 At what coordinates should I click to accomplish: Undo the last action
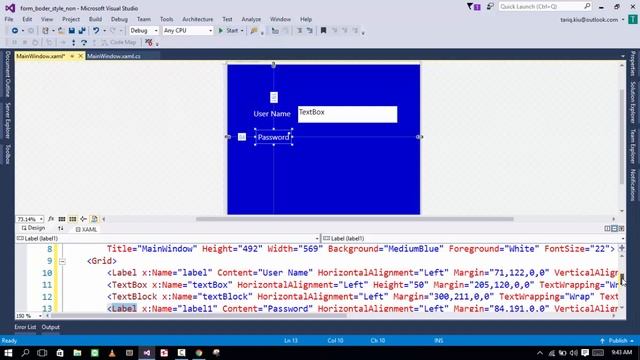[x=96, y=31]
